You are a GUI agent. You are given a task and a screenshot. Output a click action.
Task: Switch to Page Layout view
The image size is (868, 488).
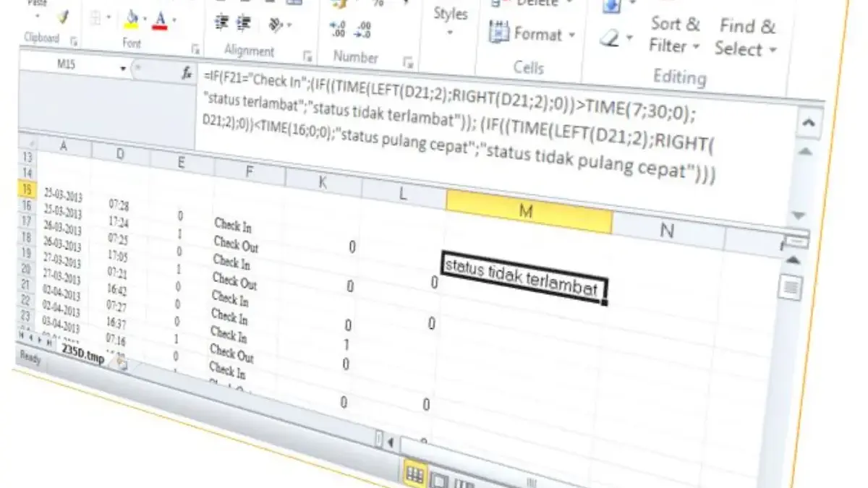click(438, 480)
